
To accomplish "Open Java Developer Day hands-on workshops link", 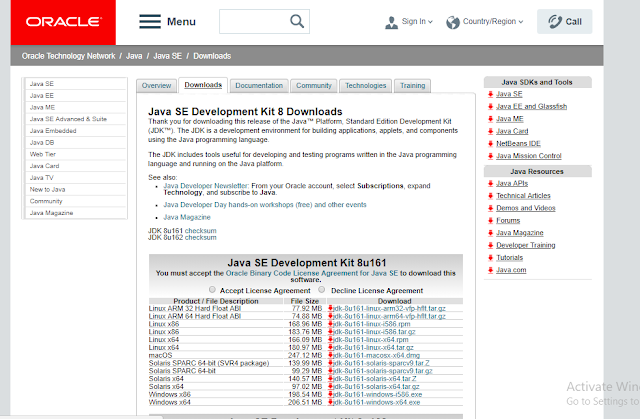I will coord(265,205).
